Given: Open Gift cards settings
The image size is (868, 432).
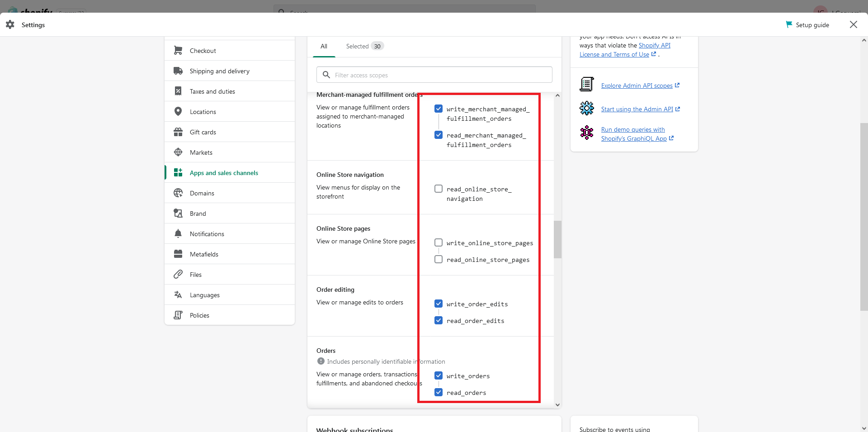Looking at the screenshot, I should click(230, 132).
